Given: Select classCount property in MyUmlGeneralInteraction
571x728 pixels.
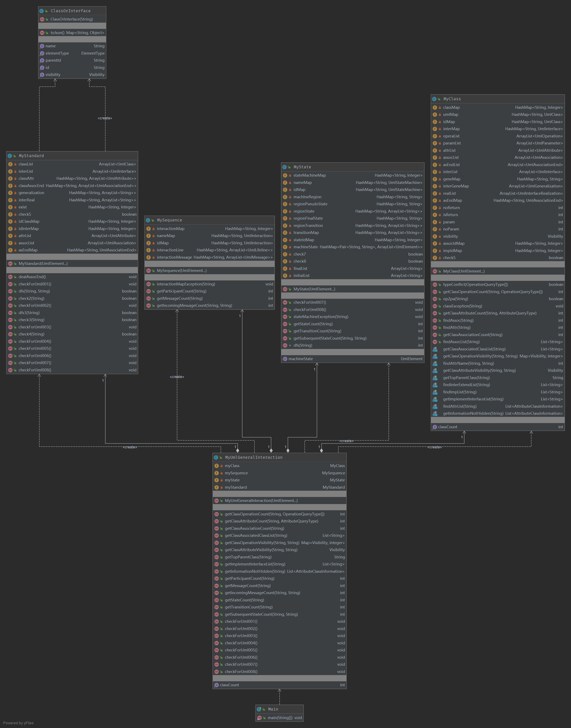Looking at the screenshot, I should click(x=229, y=685).
